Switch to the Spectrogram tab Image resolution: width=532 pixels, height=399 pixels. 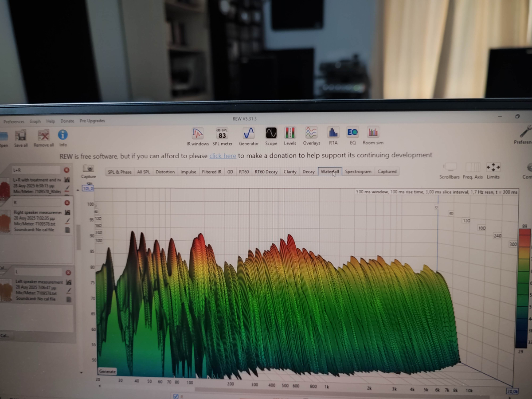pyautogui.click(x=358, y=172)
